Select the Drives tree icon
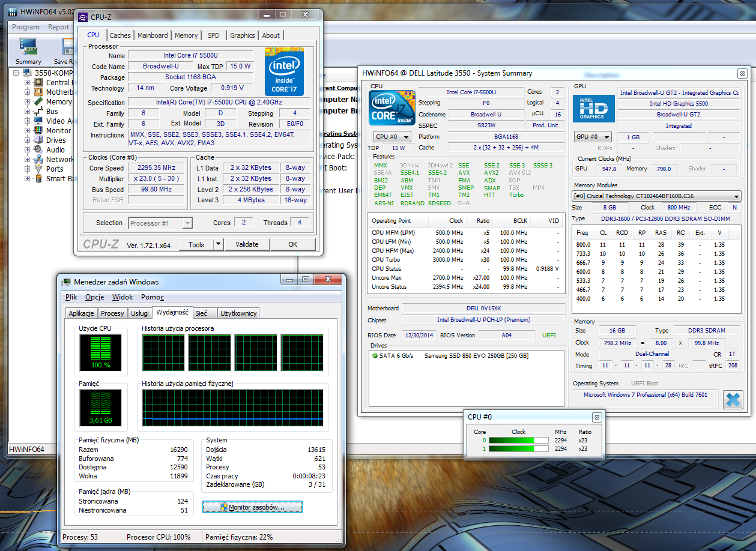756x551 pixels. click(x=39, y=140)
